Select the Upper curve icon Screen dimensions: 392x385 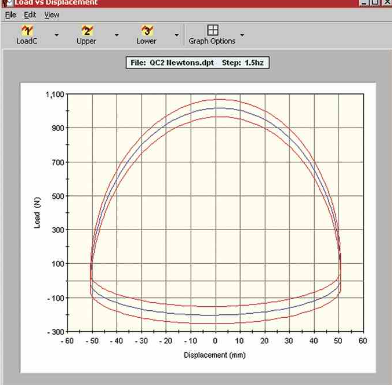(87, 31)
